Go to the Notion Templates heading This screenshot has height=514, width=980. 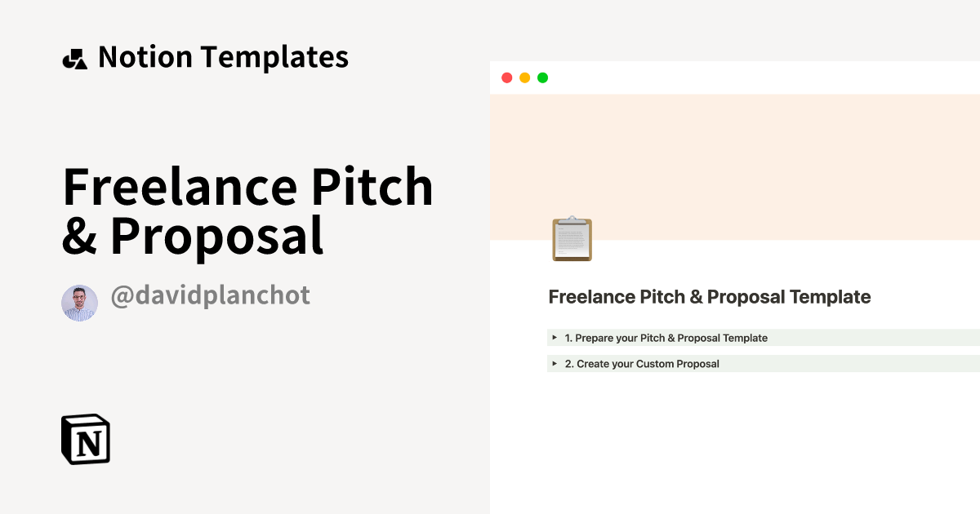[223, 57]
